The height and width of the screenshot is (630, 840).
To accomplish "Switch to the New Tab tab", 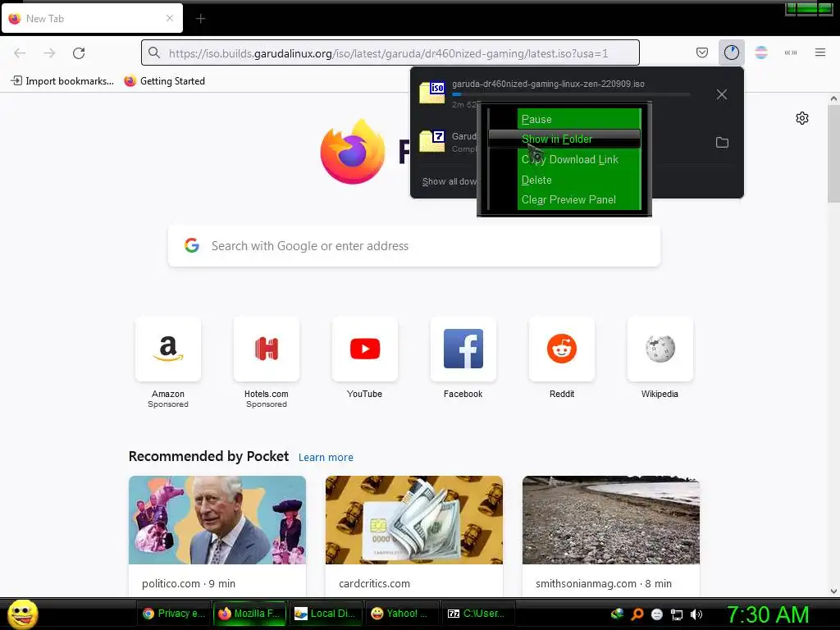I will [x=92, y=19].
